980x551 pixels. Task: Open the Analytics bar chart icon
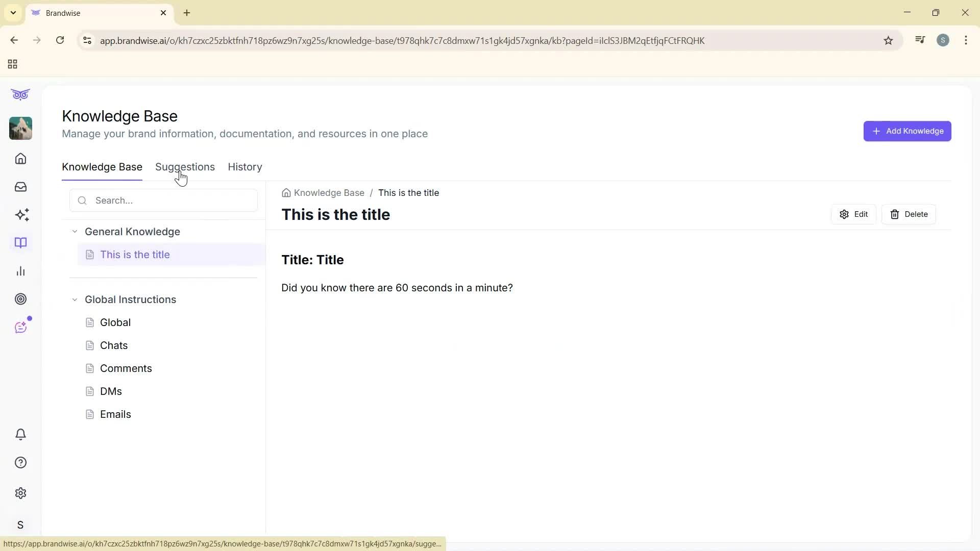[x=20, y=271]
